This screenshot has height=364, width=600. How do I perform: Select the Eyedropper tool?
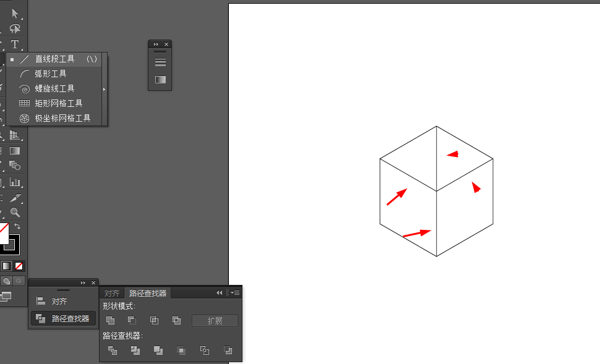click(x=15, y=198)
